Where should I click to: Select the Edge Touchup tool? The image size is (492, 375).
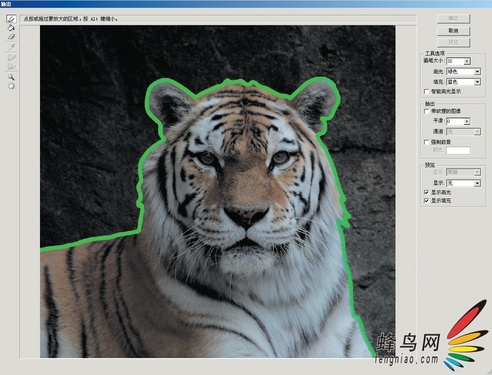click(11, 66)
